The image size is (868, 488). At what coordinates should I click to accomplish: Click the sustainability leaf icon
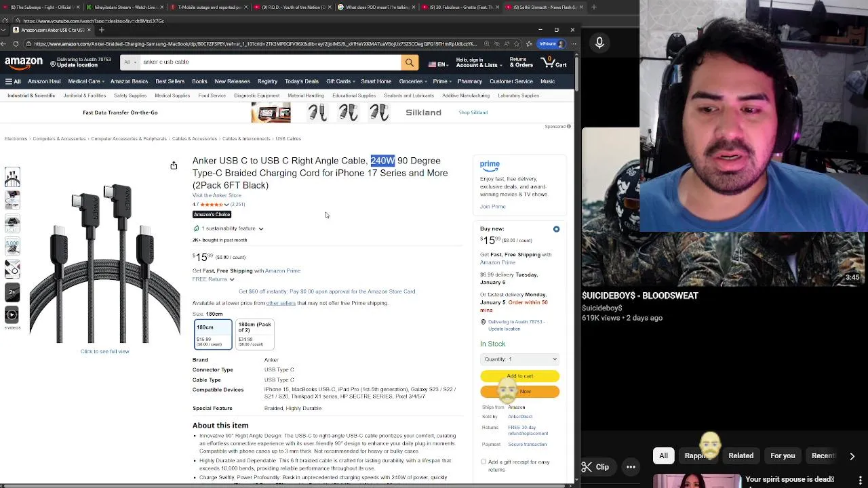tap(196, 228)
